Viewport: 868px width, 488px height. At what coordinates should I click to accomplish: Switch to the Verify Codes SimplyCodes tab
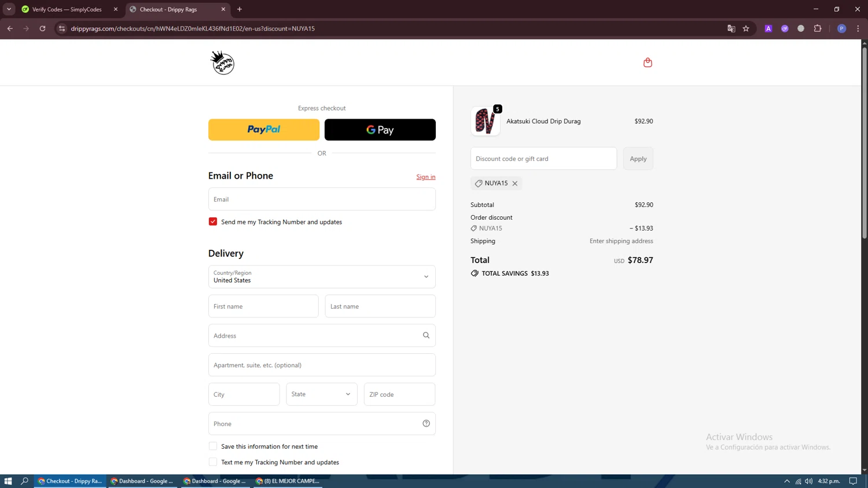67,9
